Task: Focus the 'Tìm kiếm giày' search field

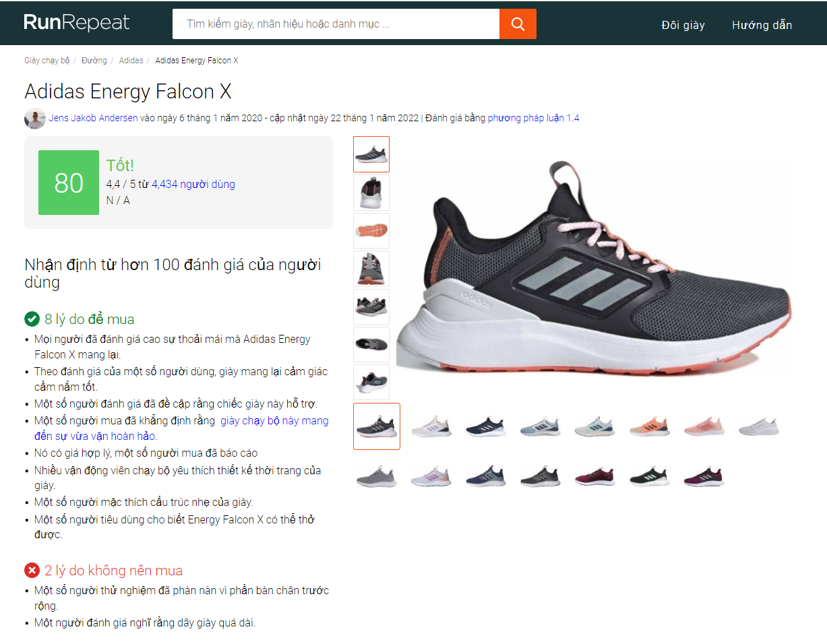Action: pos(336,24)
